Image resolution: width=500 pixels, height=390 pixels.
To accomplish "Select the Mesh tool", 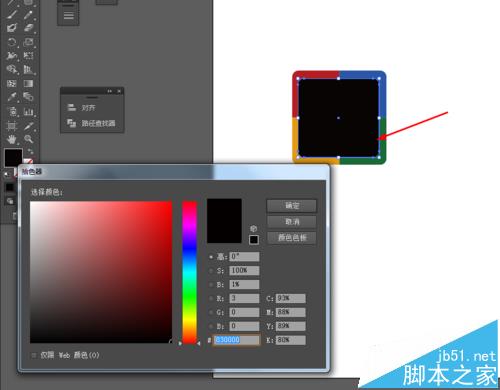I will pos(12,83).
